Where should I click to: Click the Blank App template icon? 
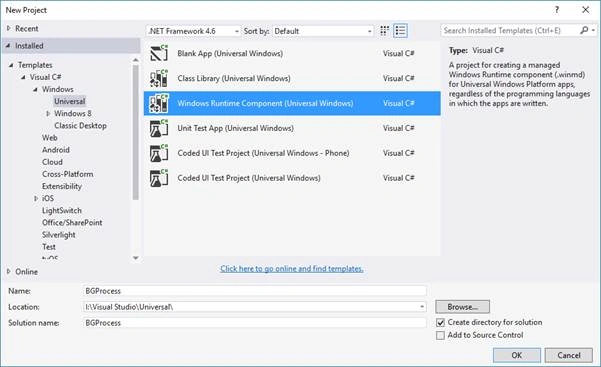159,53
